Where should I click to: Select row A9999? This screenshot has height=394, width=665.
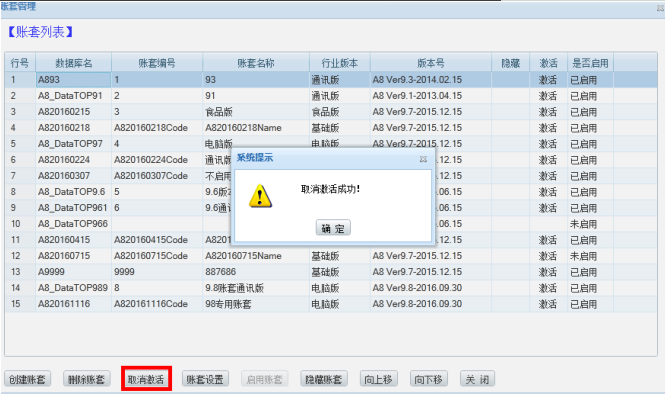point(331,272)
